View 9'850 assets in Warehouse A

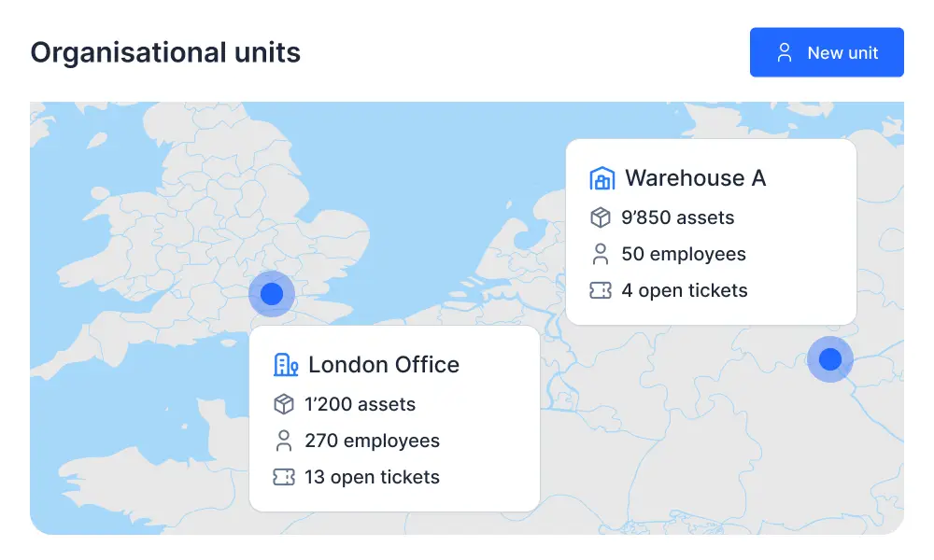[x=677, y=217]
